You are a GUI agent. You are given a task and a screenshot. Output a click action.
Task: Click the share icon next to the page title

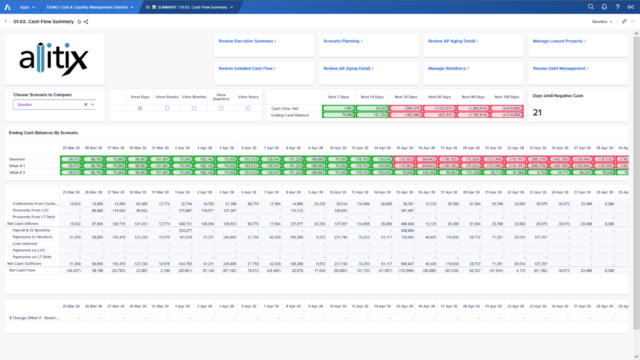tap(86, 22)
